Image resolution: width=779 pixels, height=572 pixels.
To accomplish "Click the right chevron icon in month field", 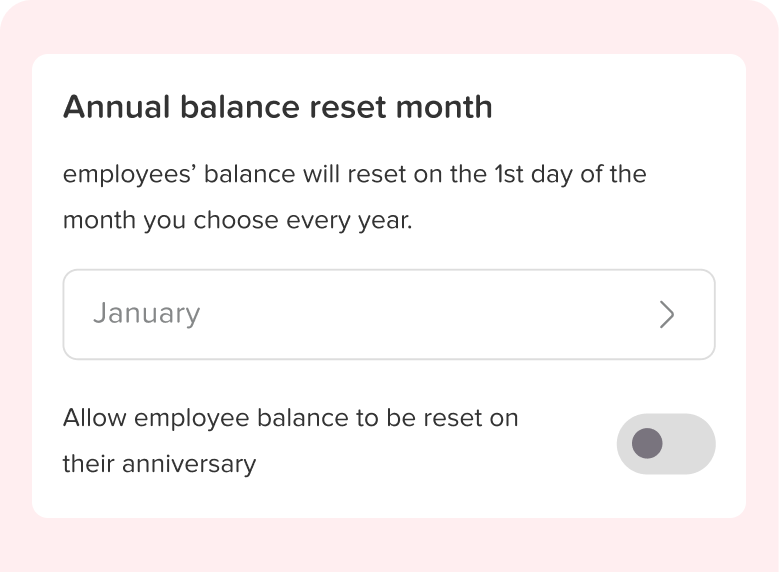I will [667, 315].
